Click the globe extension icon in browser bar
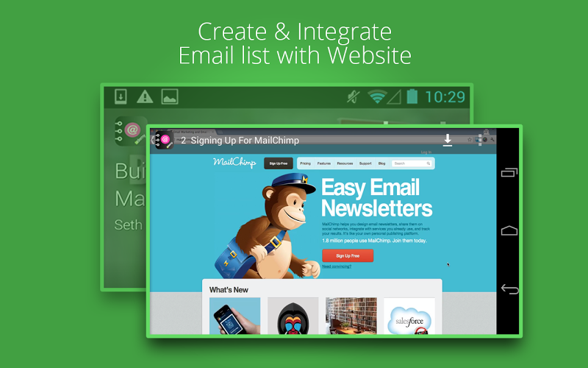588x368 pixels. pyautogui.click(x=485, y=140)
